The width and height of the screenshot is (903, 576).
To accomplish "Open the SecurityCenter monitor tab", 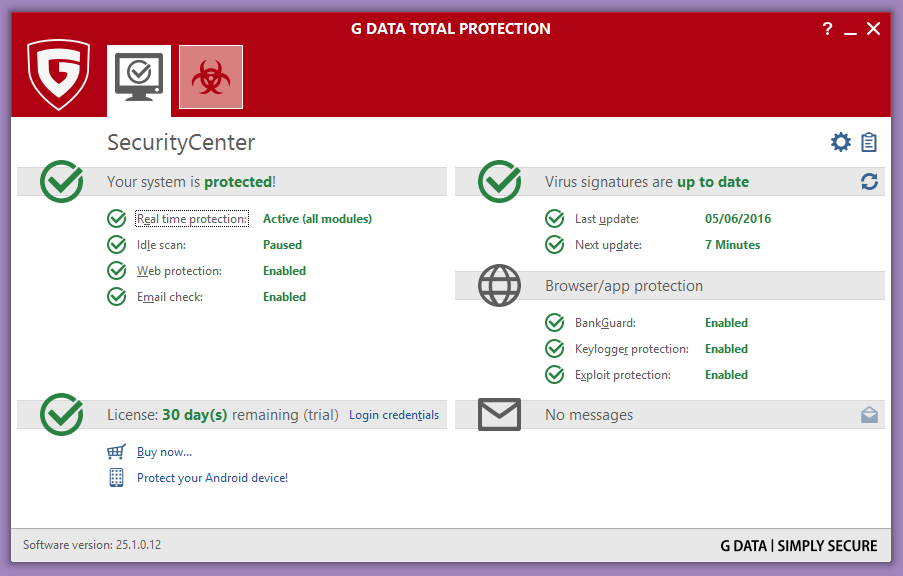I will [139, 77].
